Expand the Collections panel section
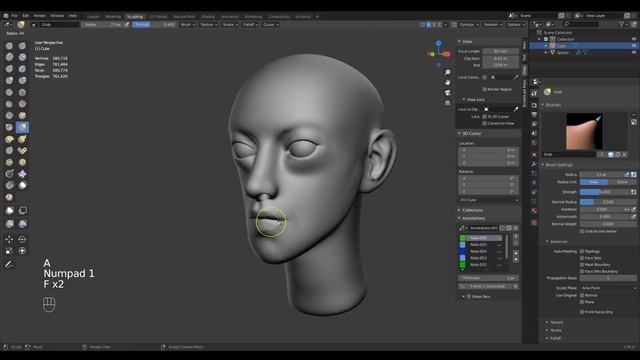The width and height of the screenshot is (640, 360). click(x=471, y=210)
